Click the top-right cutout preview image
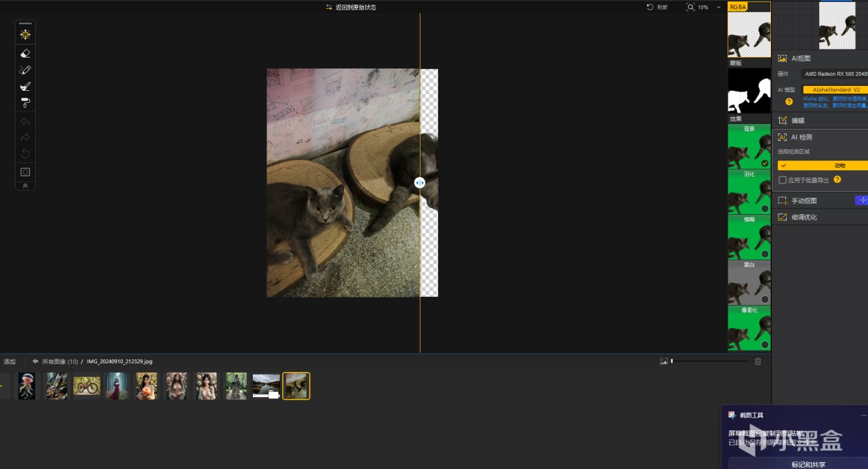This screenshot has width=868, height=469. point(837,25)
